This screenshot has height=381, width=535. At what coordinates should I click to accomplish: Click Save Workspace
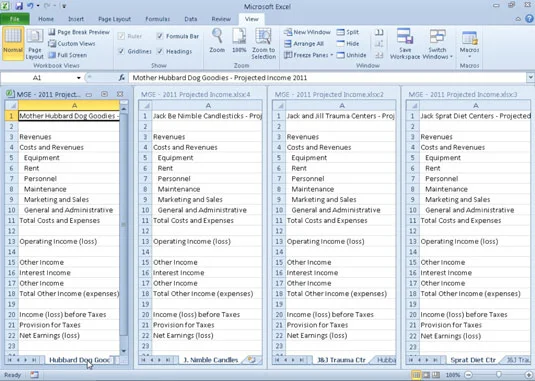405,44
